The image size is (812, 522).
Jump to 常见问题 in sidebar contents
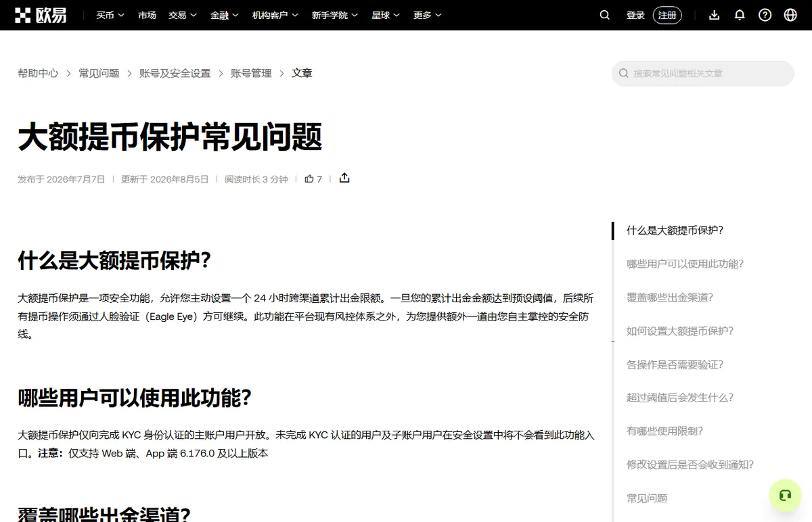click(647, 498)
